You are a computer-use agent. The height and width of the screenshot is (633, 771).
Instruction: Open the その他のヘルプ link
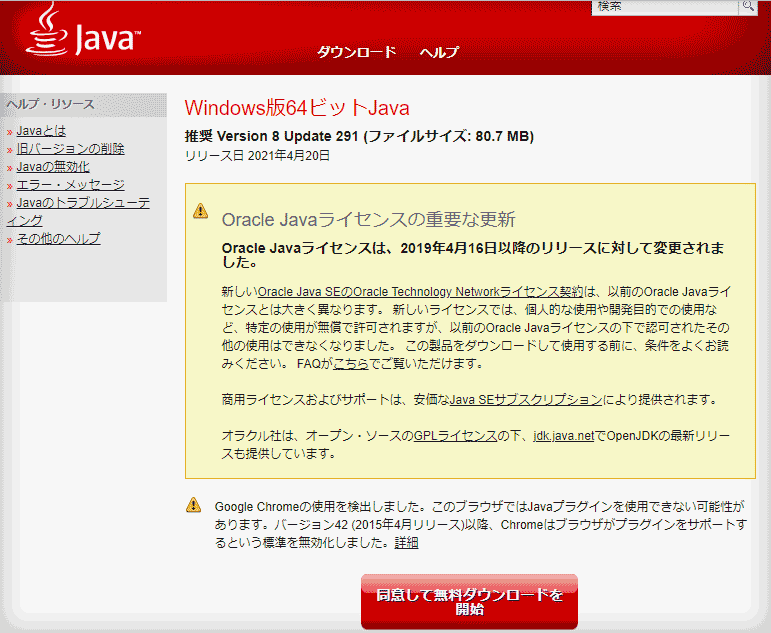59,239
